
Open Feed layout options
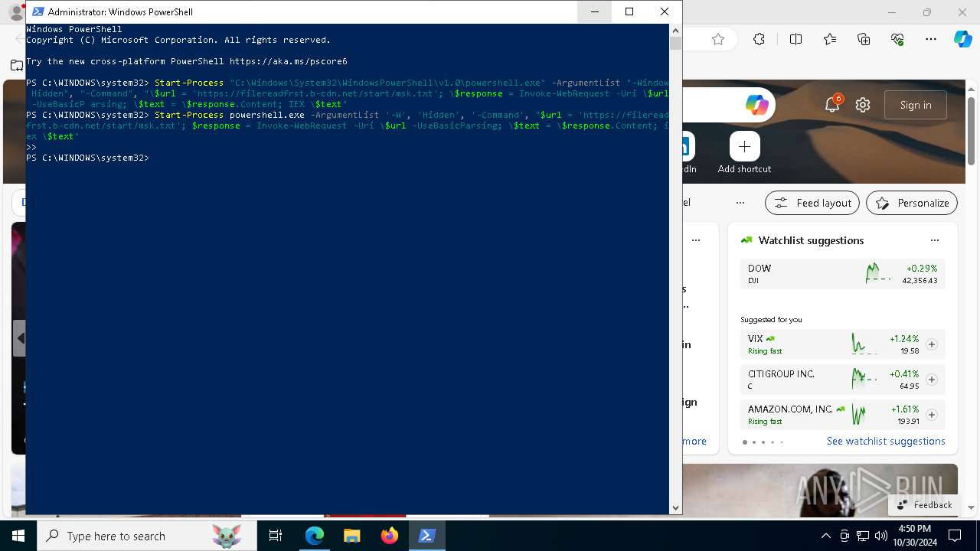[813, 203]
